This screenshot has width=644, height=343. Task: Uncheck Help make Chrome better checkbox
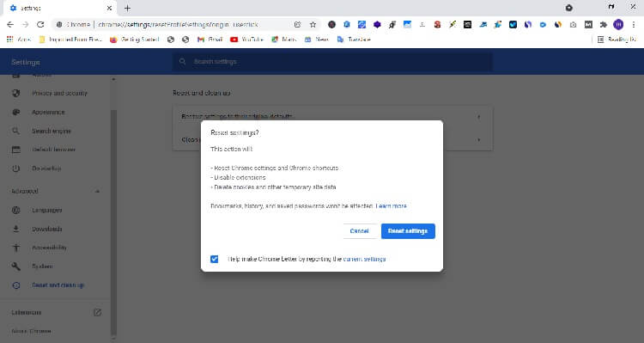click(215, 259)
